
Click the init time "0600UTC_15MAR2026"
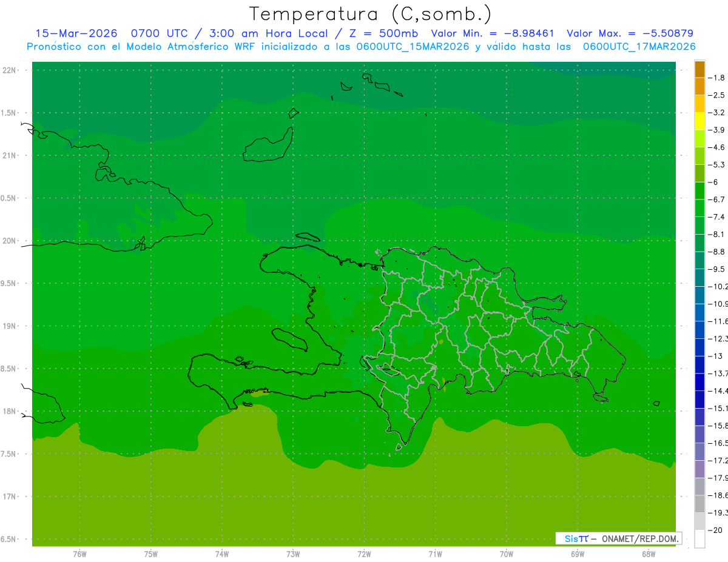(x=413, y=47)
